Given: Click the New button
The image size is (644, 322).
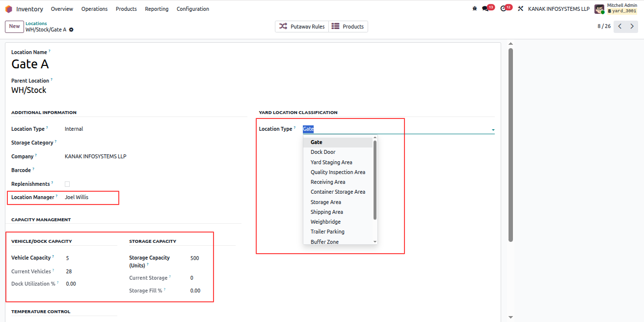Looking at the screenshot, I should (14, 27).
